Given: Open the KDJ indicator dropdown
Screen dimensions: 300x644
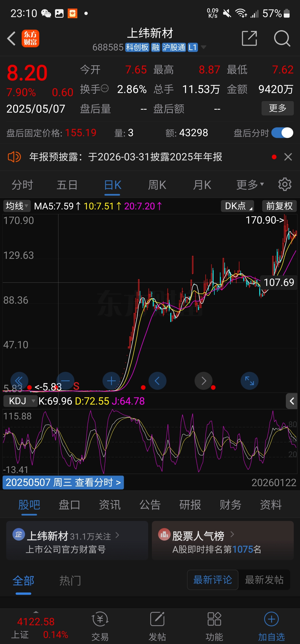Looking at the screenshot, I should pyautogui.click(x=20, y=401).
